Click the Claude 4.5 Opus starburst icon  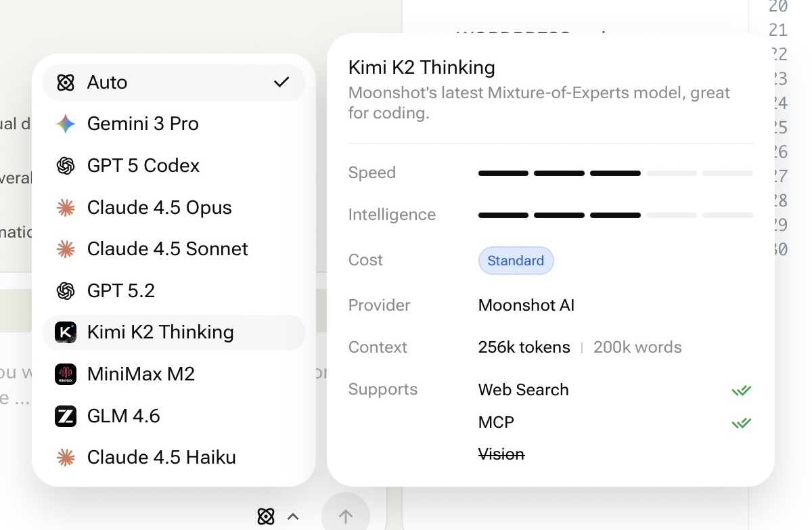[x=66, y=208]
